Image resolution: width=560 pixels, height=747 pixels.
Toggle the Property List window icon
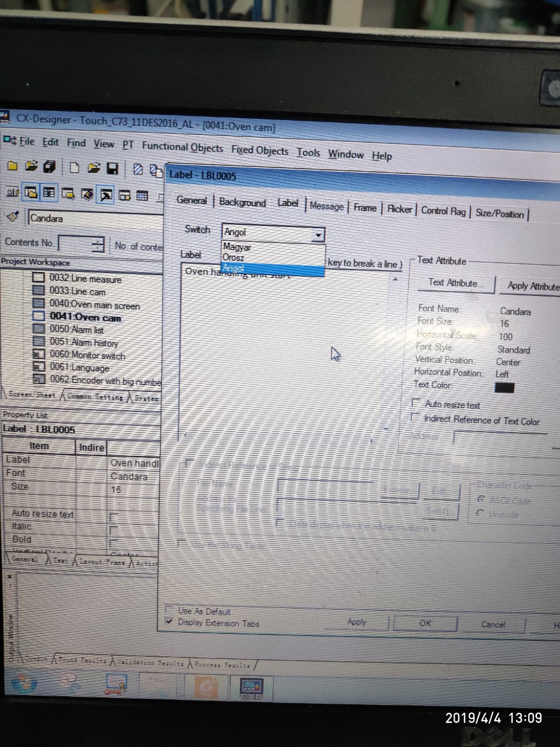(49, 192)
